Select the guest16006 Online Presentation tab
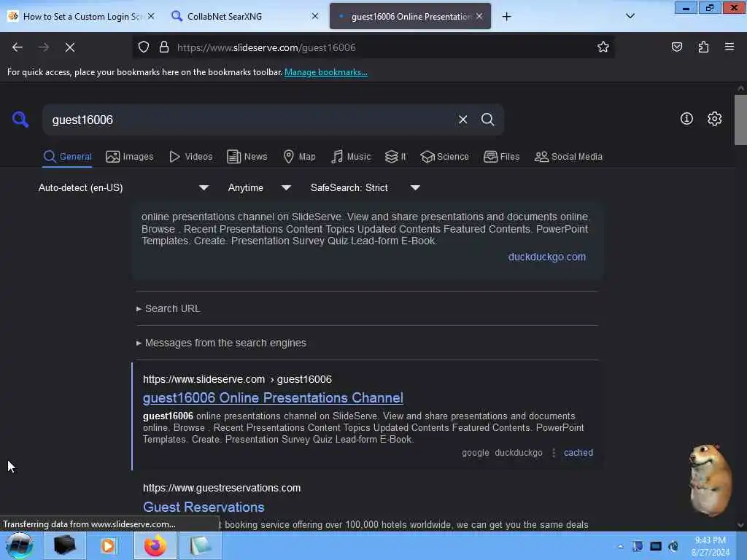 click(x=410, y=16)
